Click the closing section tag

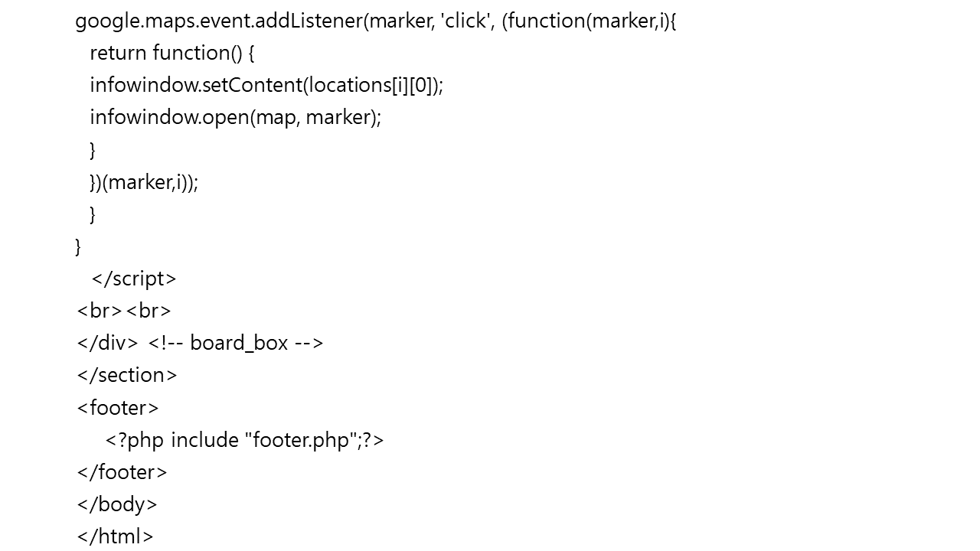127,376
